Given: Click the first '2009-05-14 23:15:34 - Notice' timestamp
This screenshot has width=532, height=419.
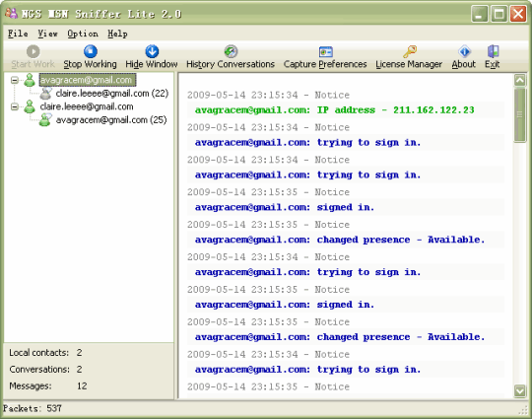Looking at the screenshot, I should 268,95.
